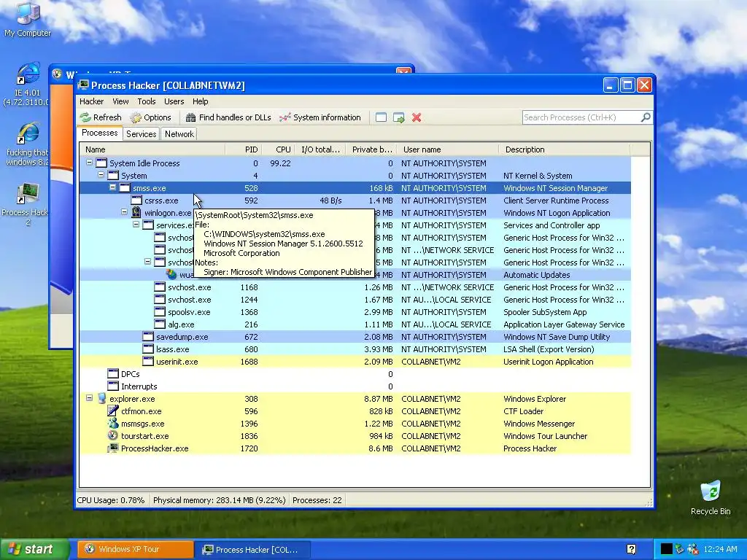The image size is (747, 560).
Task: Switch to Windows XP Tour taskbar button
Action: (135, 549)
